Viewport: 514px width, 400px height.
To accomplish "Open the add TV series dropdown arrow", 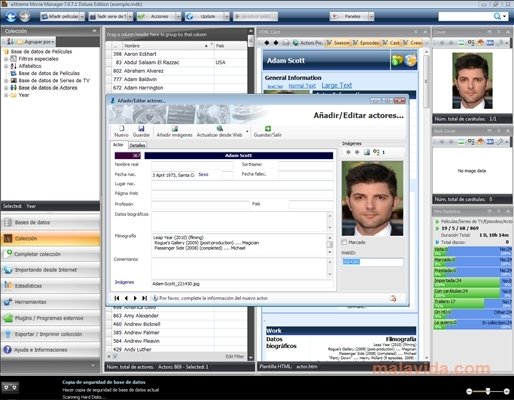I will [130, 16].
